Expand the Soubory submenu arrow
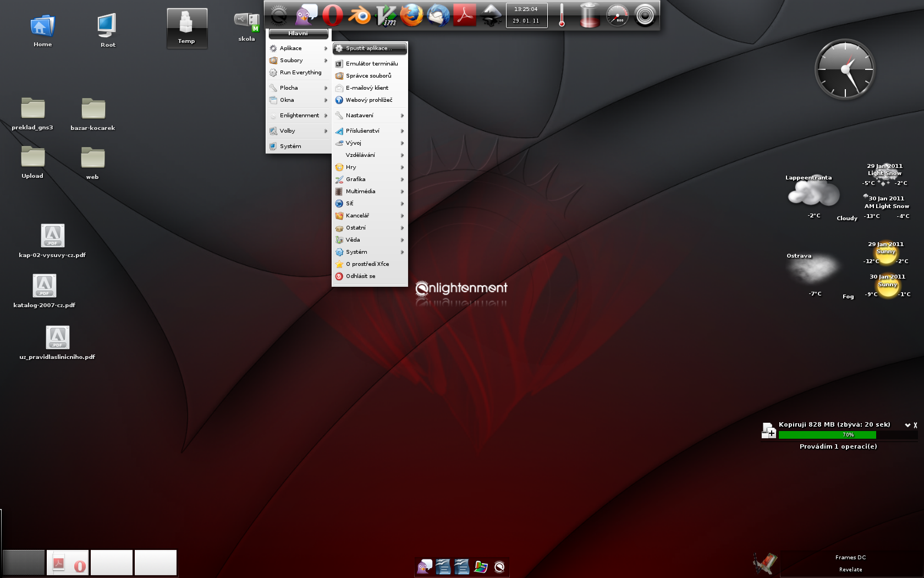Screen dimensions: 924x578 pyautogui.click(x=326, y=61)
